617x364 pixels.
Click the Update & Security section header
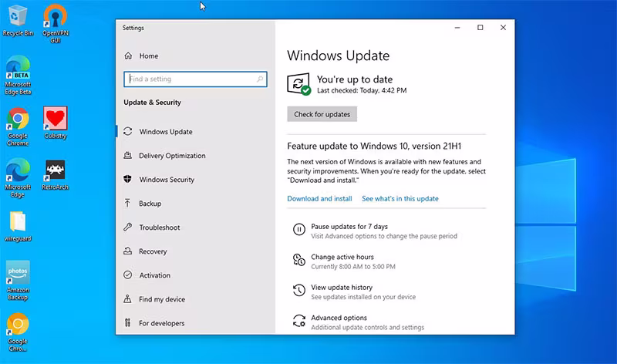pyautogui.click(x=152, y=103)
